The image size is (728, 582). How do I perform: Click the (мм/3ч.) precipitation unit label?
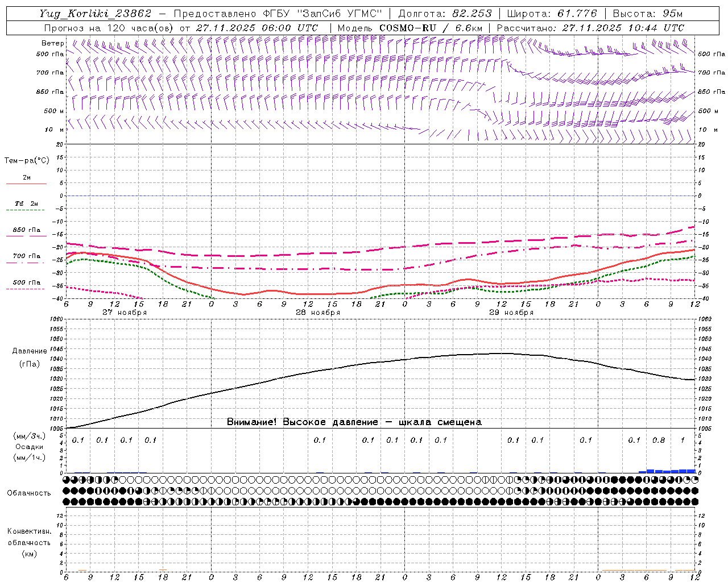(x=29, y=436)
